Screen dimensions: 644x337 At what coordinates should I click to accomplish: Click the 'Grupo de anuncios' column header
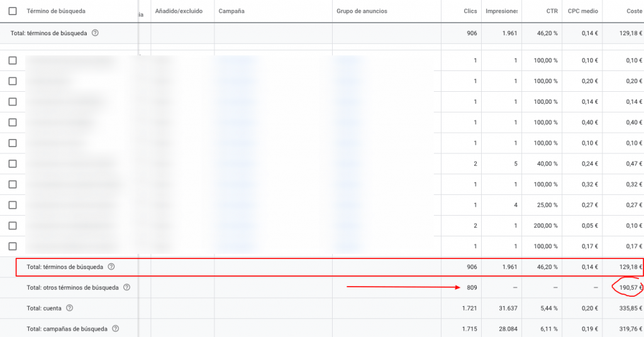(362, 11)
